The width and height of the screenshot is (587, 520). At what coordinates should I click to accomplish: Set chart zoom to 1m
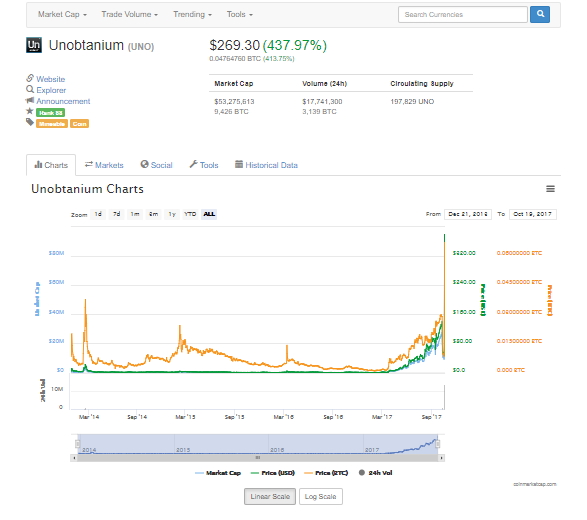click(135, 214)
